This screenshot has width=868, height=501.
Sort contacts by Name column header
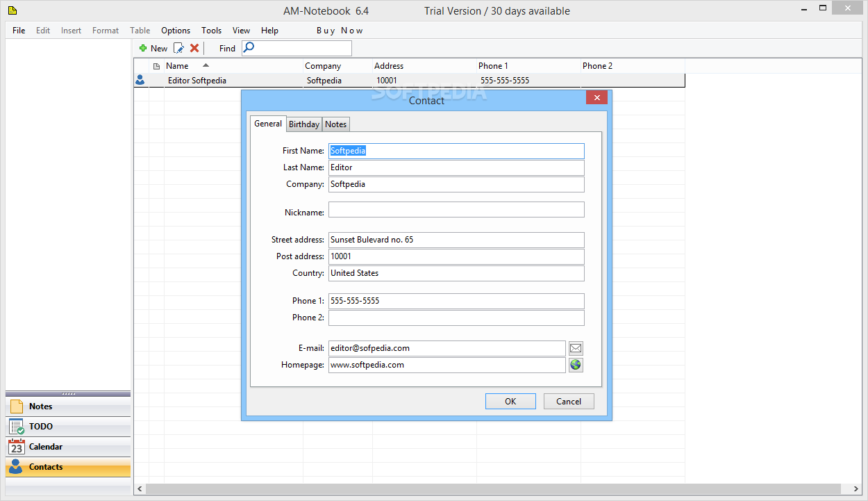233,66
